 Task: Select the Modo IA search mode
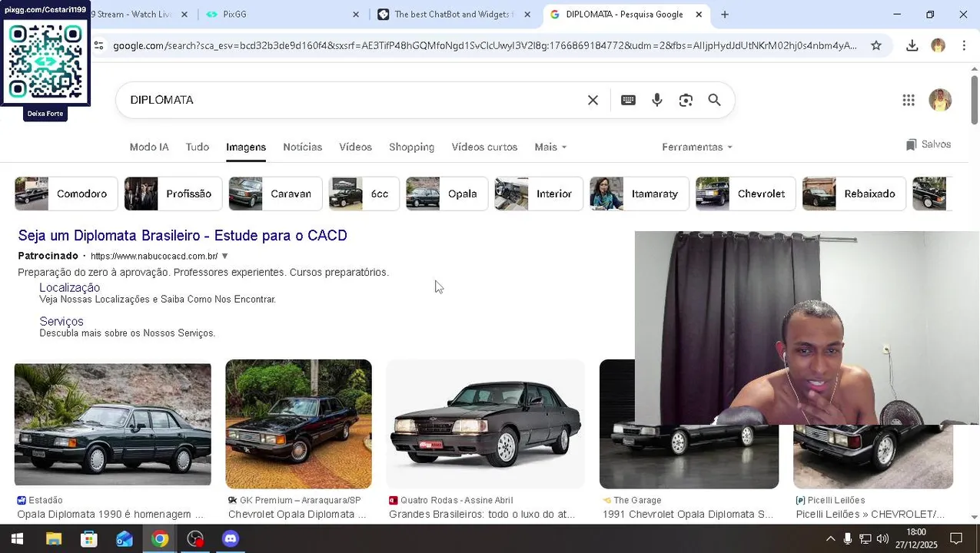[149, 147]
